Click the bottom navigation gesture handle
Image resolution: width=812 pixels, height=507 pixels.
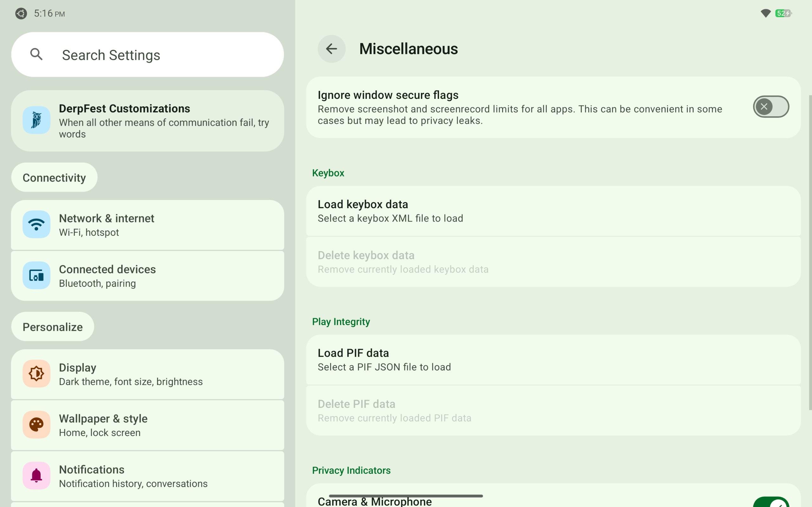tap(406, 496)
